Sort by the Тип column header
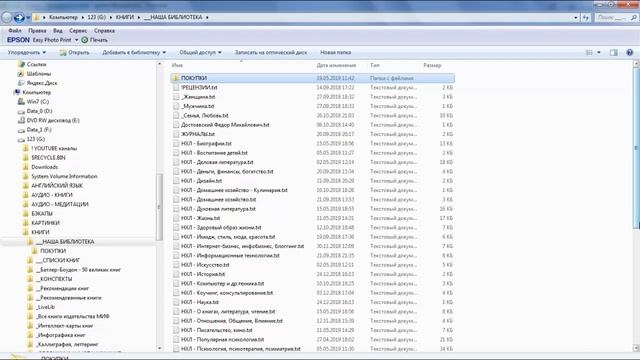Image resolution: width=640 pixels, height=360 pixels. click(x=375, y=65)
